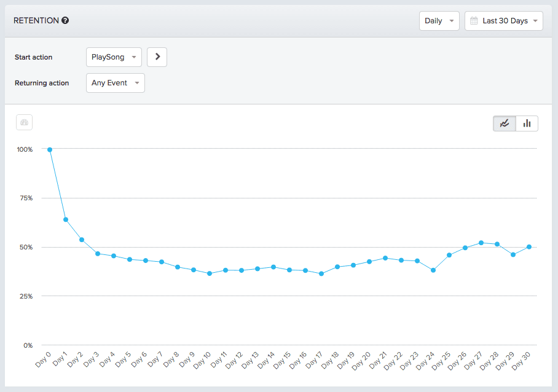Open the Daily interval dropdown

(439, 20)
